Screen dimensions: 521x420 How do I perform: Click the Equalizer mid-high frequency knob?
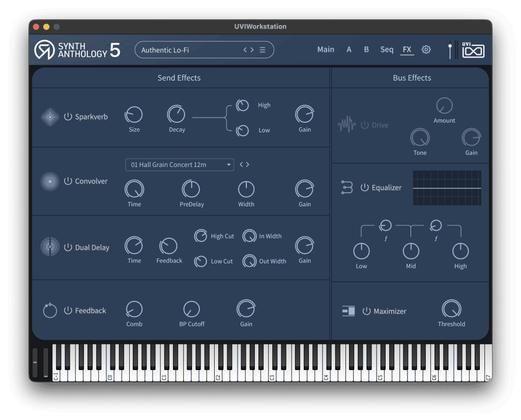436,226
